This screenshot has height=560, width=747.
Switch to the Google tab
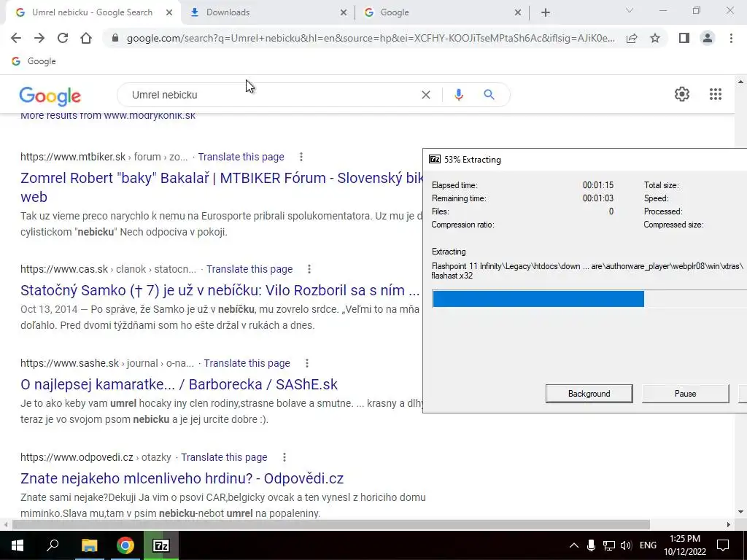(442, 12)
